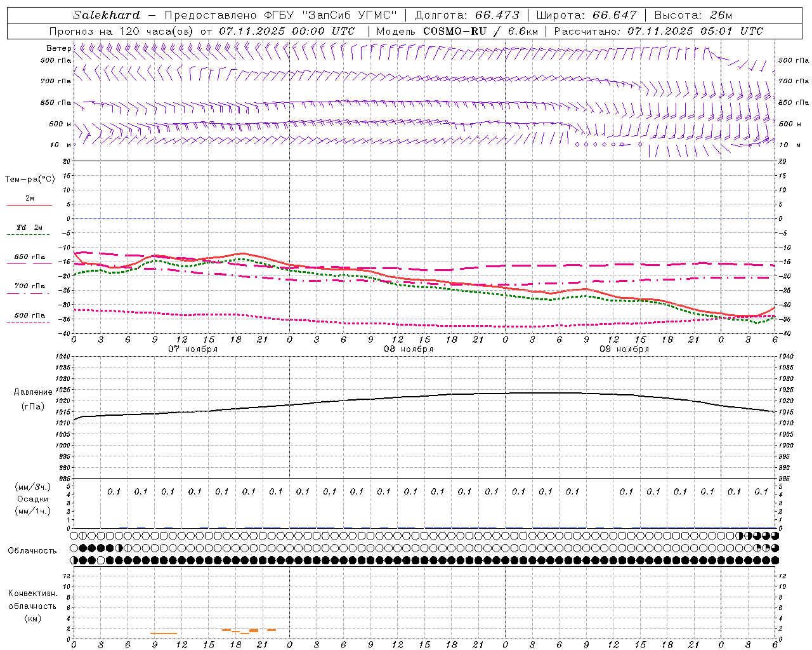Click the 500 гПа temperature legend entry
812x650 pixels.
(x=30, y=315)
